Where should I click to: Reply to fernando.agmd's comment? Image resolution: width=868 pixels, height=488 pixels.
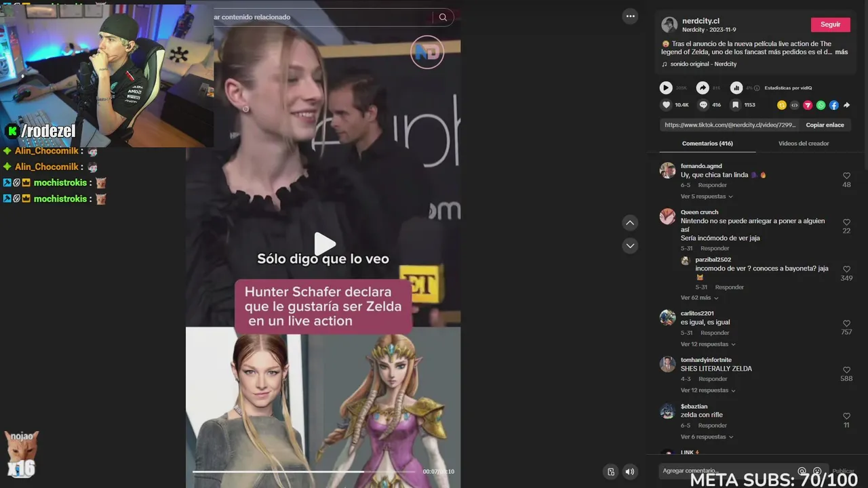[713, 185]
